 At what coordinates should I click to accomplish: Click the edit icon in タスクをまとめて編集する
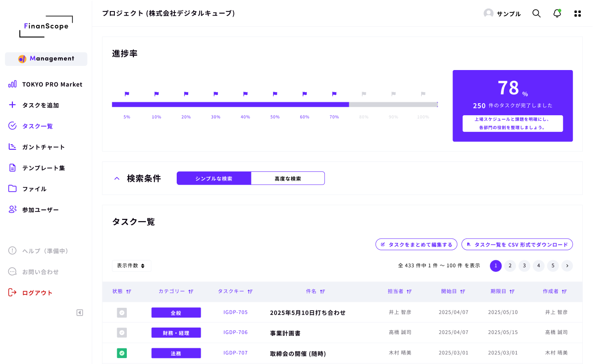click(x=383, y=244)
